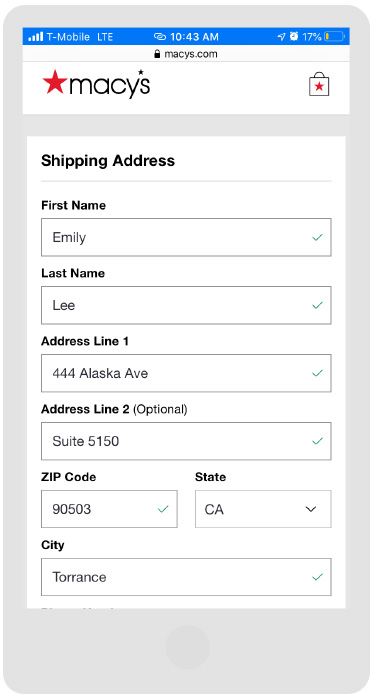373x699 pixels.
Task: Tap the location arrow status icon
Action: coord(281,37)
